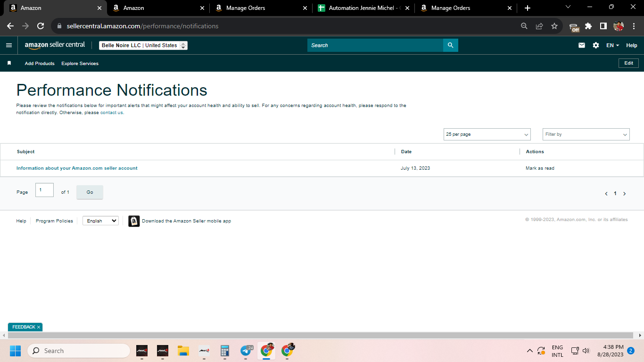Switch to the Automation Jennie Michel tab
Image resolution: width=644 pixels, height=362 pixels.
[x=363, y=8]
